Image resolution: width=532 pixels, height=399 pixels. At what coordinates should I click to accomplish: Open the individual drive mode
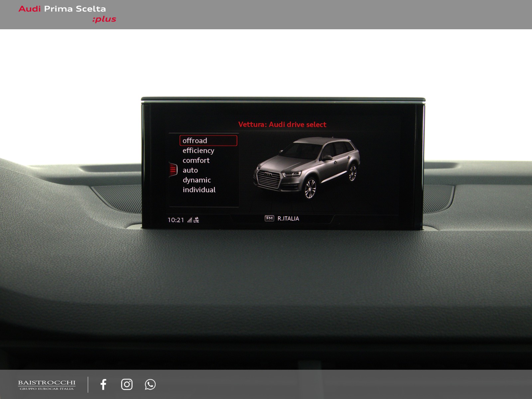click(x=199, y=190)
